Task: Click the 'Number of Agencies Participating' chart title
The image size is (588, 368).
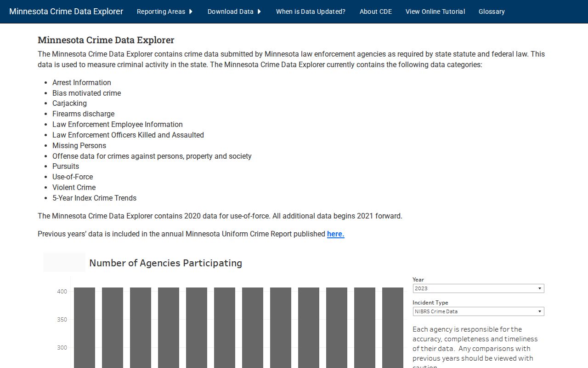Action: [x=165, y=263]
